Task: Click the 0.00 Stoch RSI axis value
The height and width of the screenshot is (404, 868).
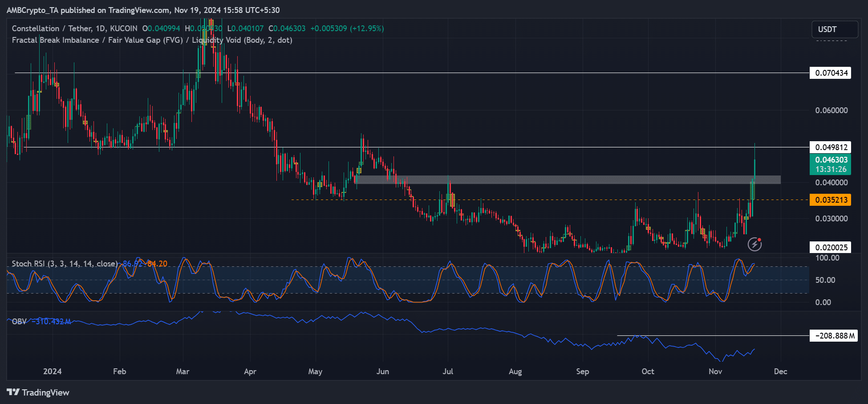Action: [x=823, y=302]
